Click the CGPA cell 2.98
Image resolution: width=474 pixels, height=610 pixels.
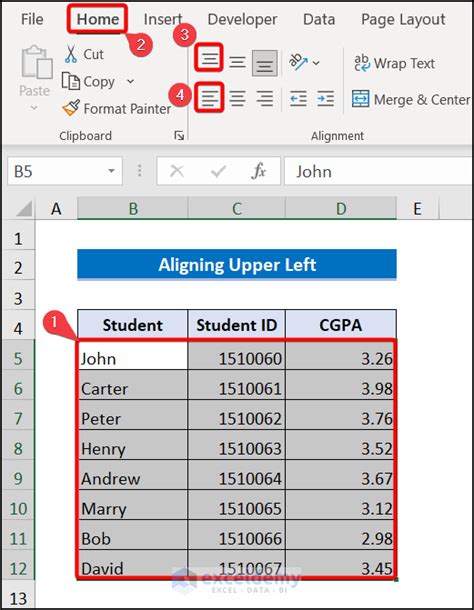341,535
